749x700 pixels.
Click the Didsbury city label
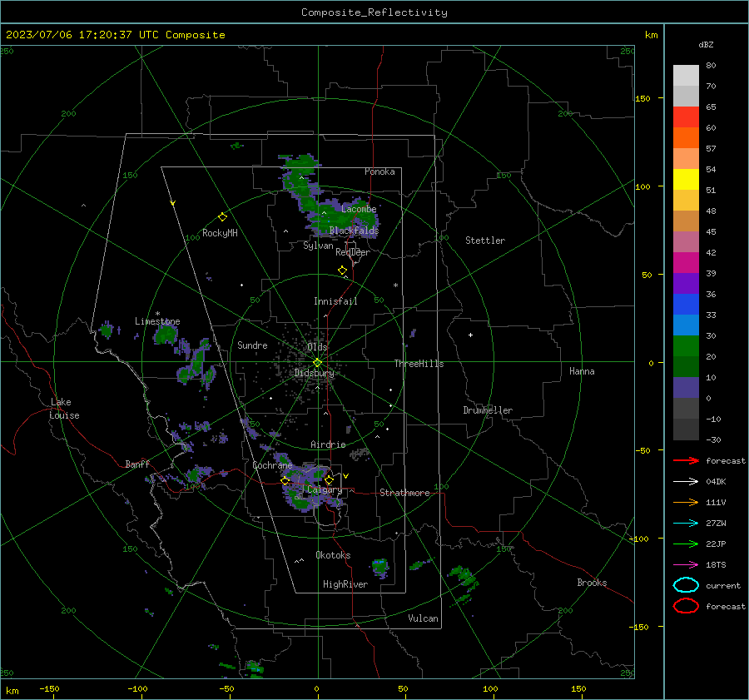[315, 373]
